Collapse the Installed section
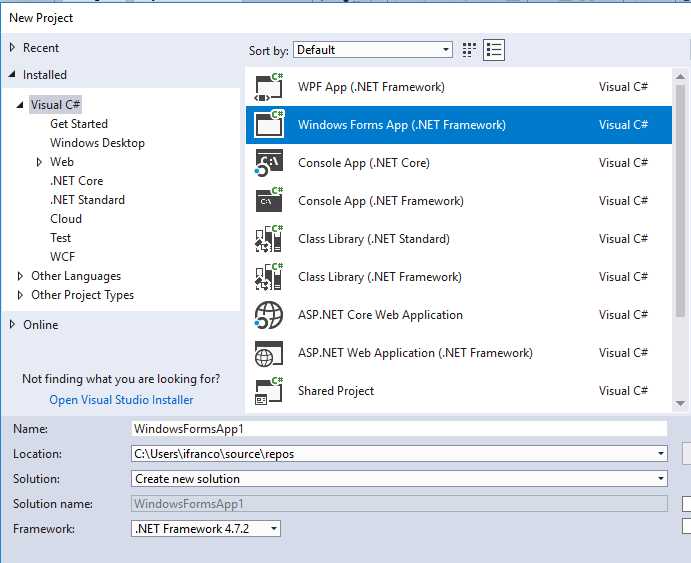Image resolution: width=691 pixels, height=563 pixels. click(12, 74)
